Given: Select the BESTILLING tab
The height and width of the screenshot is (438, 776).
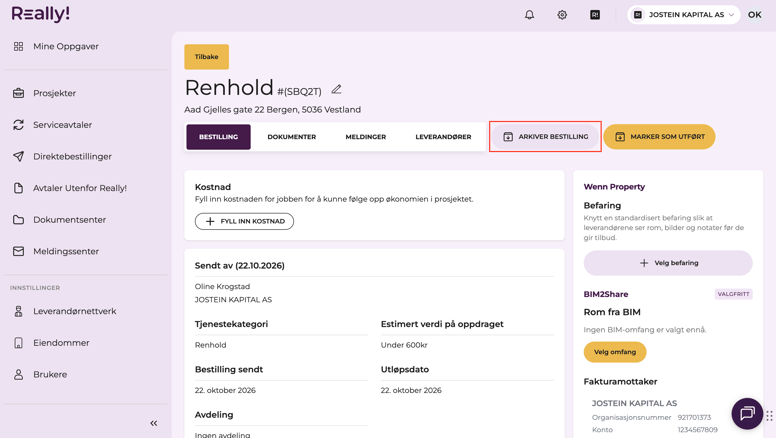Looking at the screenshot, I should (x=218, y=137).
